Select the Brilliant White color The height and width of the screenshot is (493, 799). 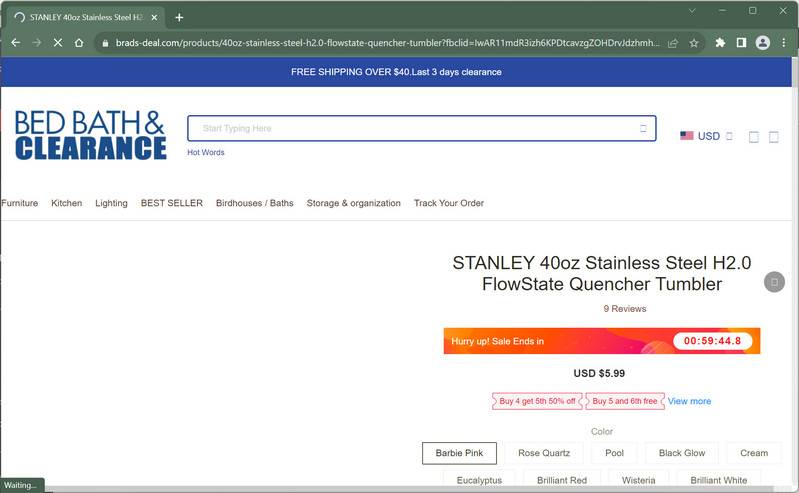[x=718, y=480]
